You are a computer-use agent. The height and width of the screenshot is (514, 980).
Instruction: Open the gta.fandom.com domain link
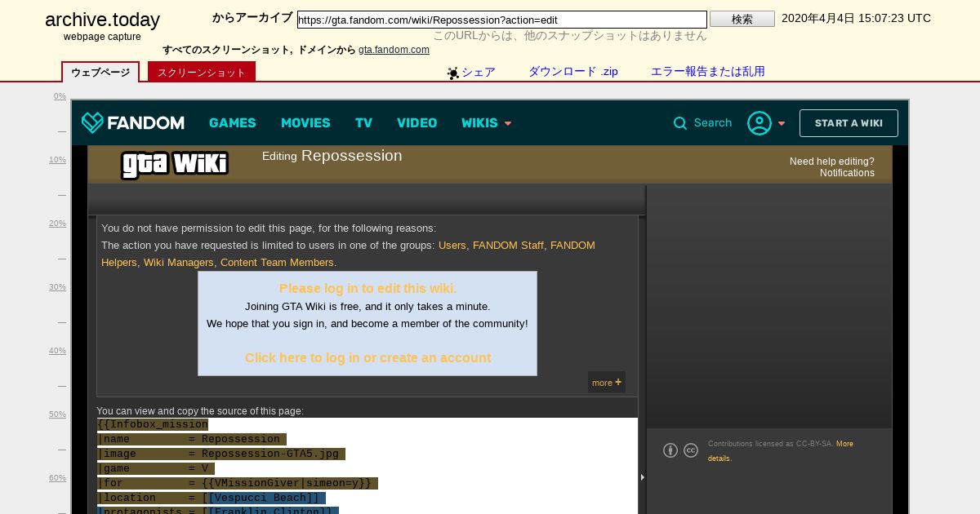point(394,50)
